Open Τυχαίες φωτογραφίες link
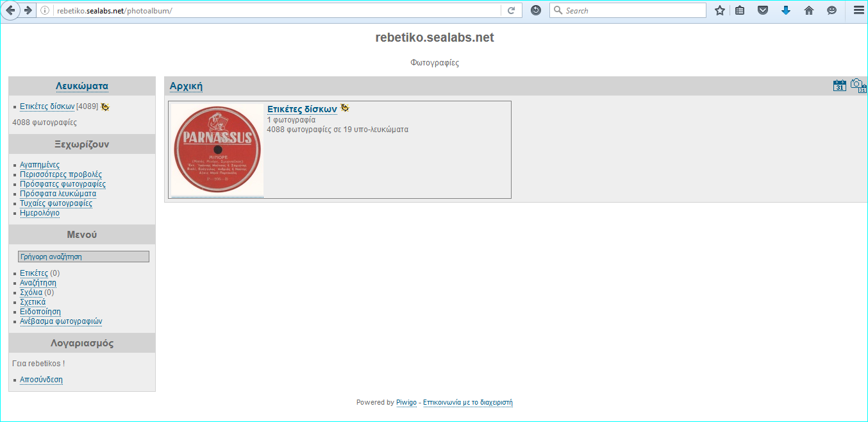Image resolution: width=868 pixels, height=422 pixels. click(x=56, y=203)
